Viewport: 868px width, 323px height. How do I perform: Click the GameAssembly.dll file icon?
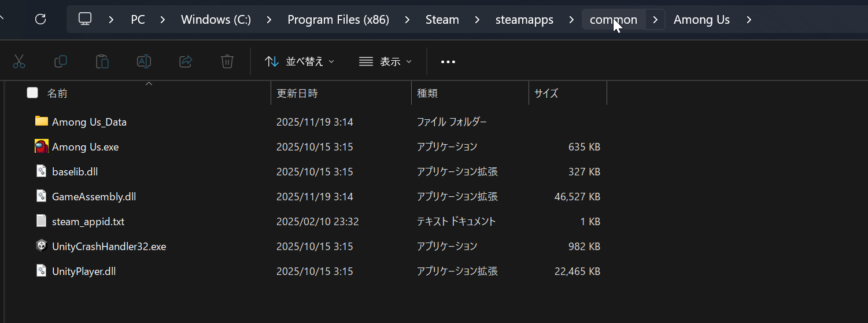click(x=41, y=196)
